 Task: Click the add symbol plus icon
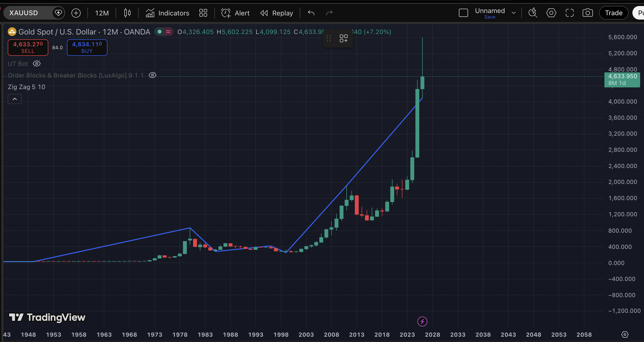(x=76, y=13)
